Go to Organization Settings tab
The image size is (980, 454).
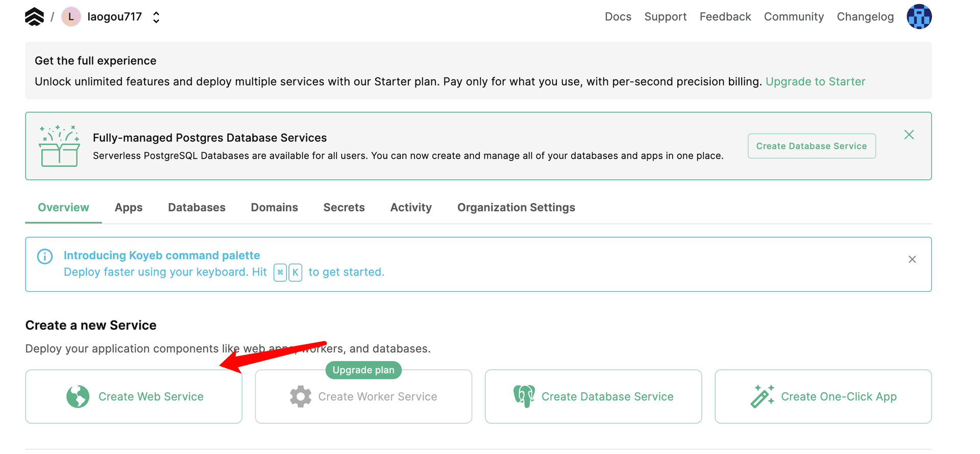pyautogui.click(x=516, y=208)
